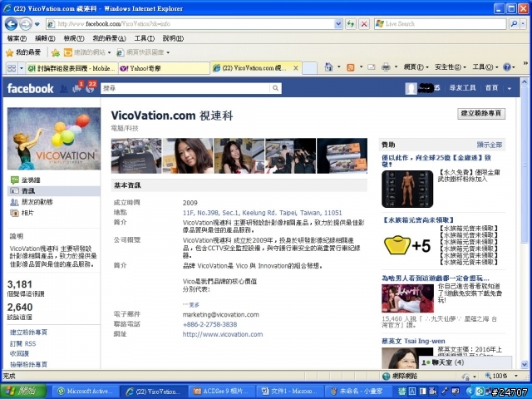
Task: Expand the Quick Tabs list dropdown
Action: click(x=22, y=68)
